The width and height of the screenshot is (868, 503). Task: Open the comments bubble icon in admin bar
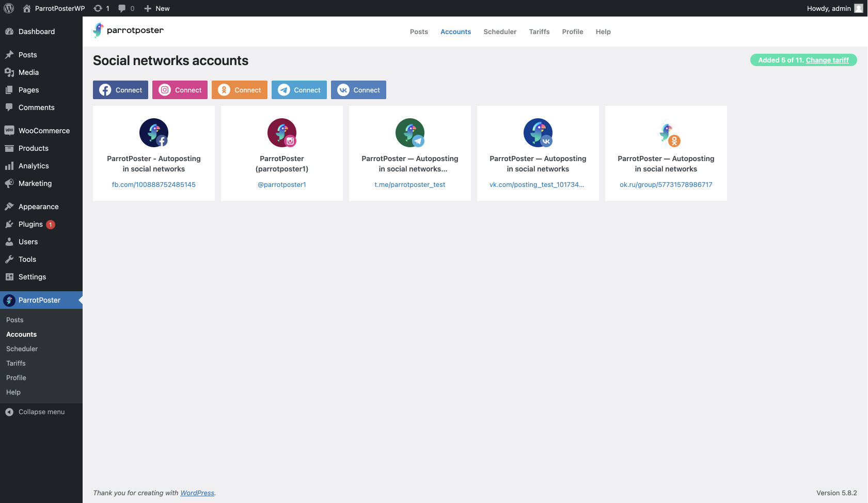pos(122,8)
